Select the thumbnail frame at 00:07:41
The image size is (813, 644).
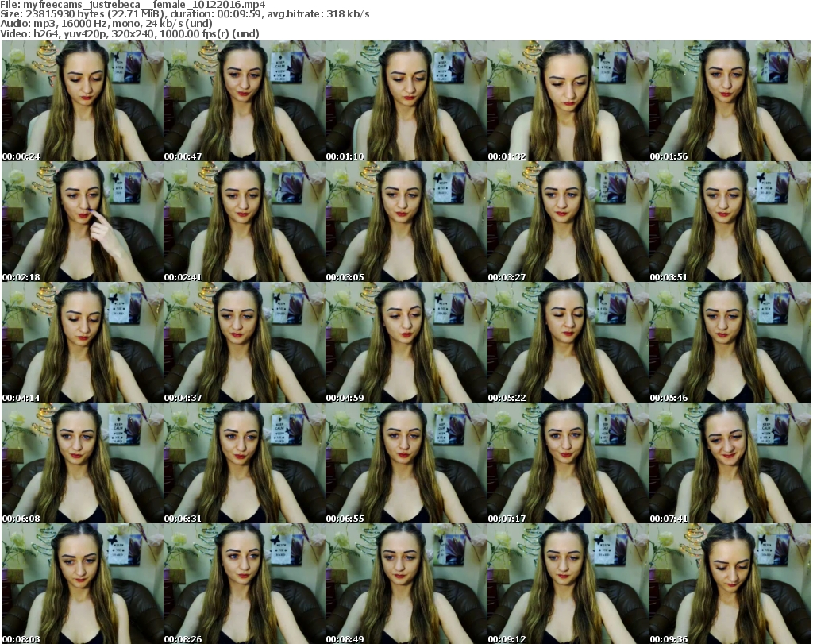[x=730, y=464]
